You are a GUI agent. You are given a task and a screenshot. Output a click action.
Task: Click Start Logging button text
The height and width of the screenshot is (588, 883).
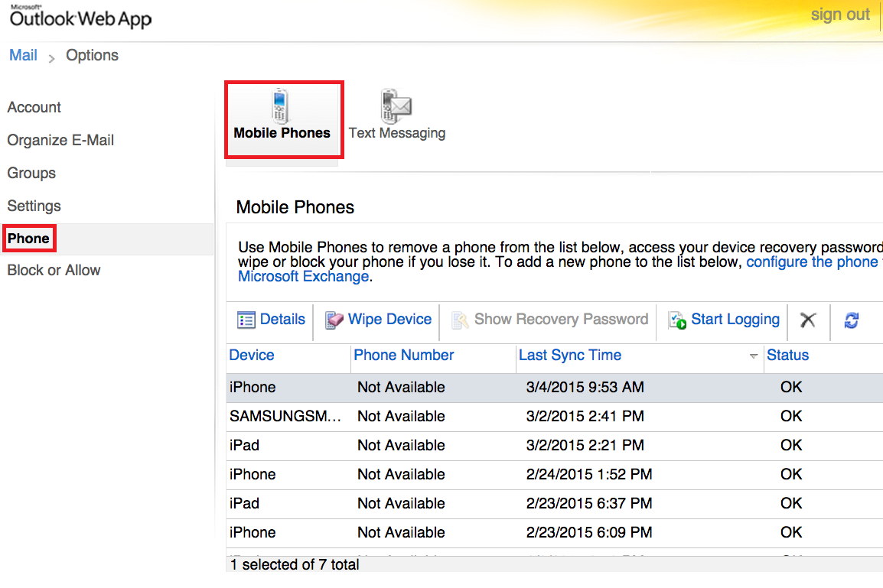click(735, 319)
